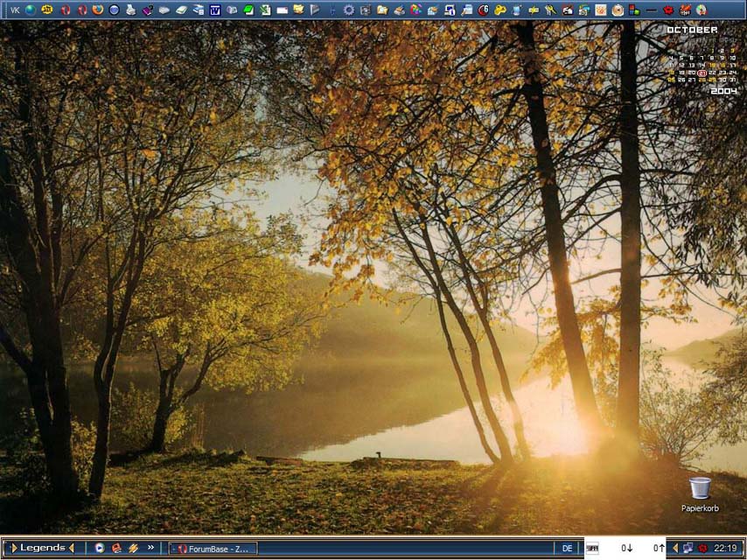The image size is (747, 560).
Task: Open the yellow keys icon
Action: coord(499,10)
